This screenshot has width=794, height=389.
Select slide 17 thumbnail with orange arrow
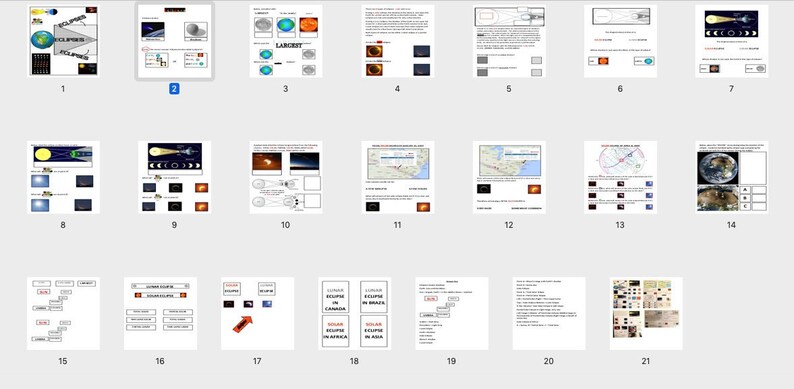point(257,314)
